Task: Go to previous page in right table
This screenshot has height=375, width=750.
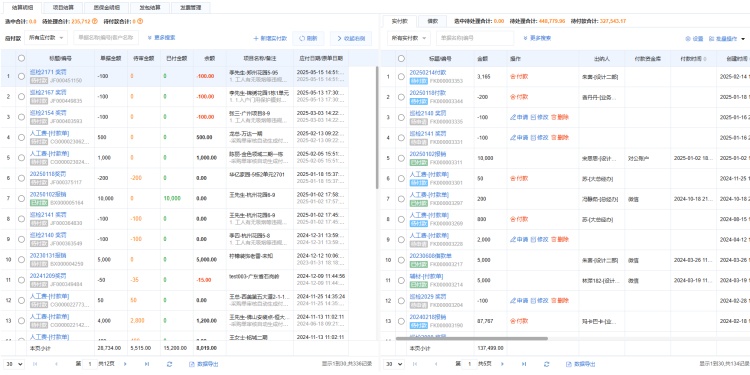Action: tap(436, 364)
